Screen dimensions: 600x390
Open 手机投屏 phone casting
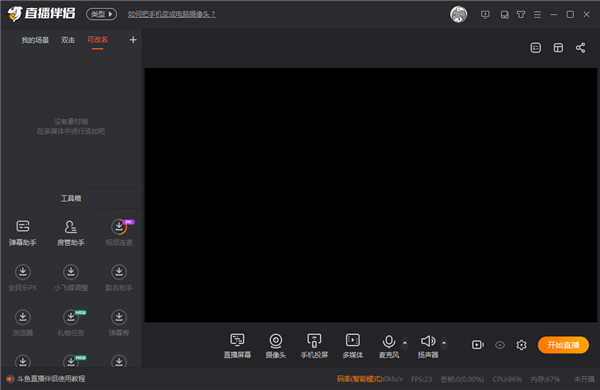(x=314, y=346)
